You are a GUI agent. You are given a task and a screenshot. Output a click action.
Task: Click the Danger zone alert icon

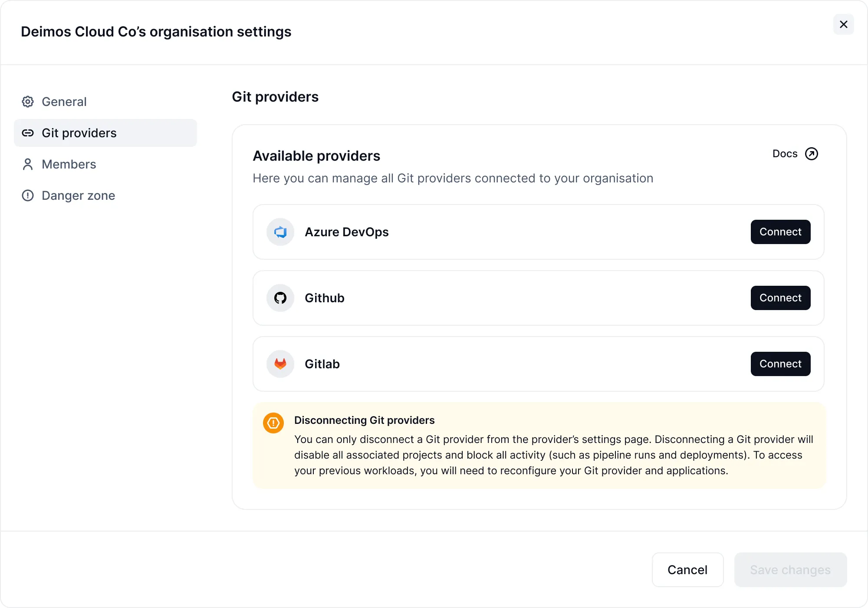pos(28,195)
